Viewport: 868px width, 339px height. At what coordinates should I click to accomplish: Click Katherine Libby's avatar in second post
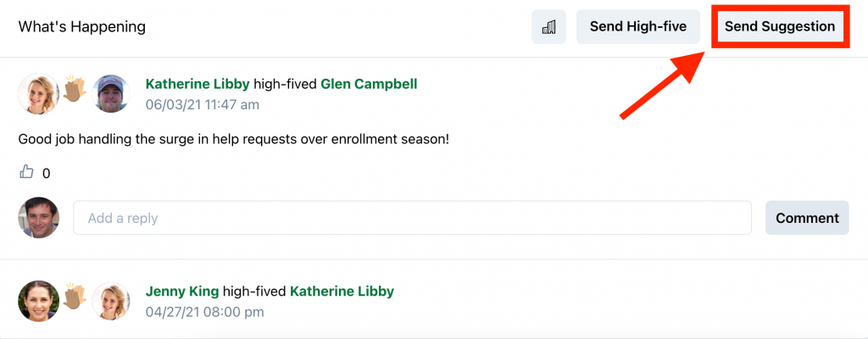pyautogui.click(x=110, y=301)
